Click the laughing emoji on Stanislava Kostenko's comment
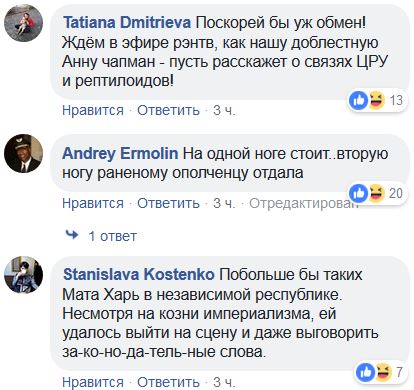 point(383,372)
